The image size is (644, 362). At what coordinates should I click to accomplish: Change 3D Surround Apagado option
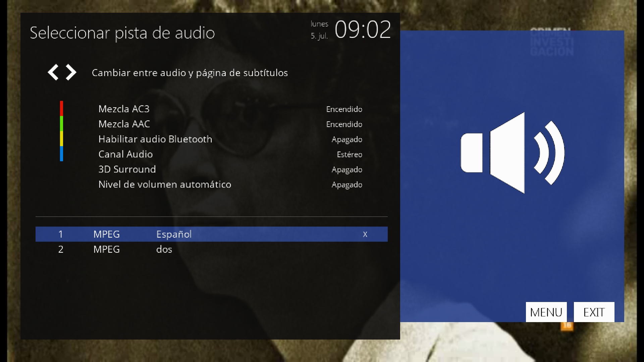pyautogui.click(x=346, y=170)
